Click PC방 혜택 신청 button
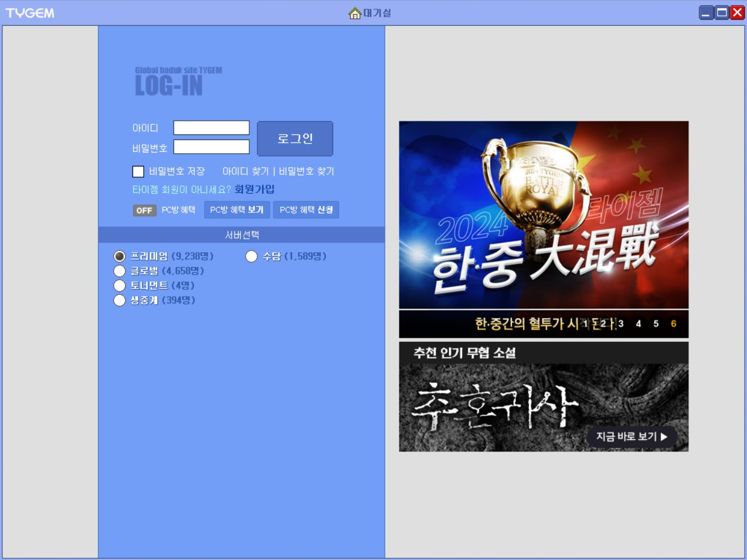This screenshot has height=560, width=747. coord(306,210)
